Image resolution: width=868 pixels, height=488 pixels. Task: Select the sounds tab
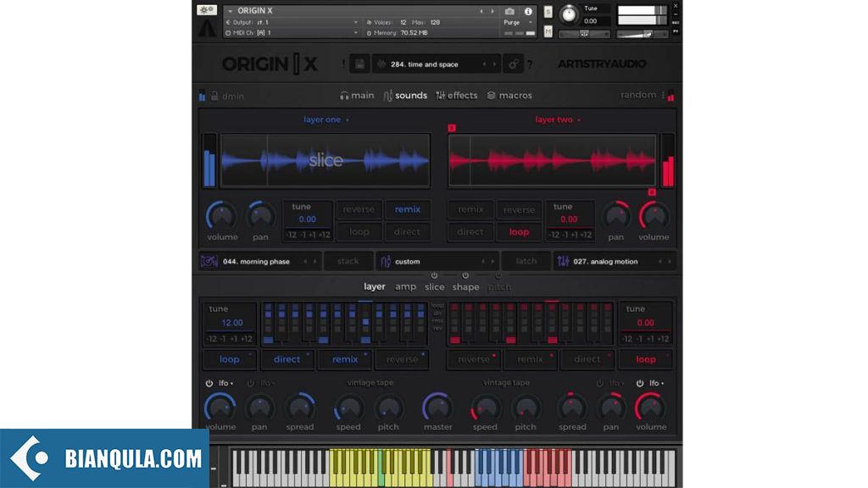point(405,95)
